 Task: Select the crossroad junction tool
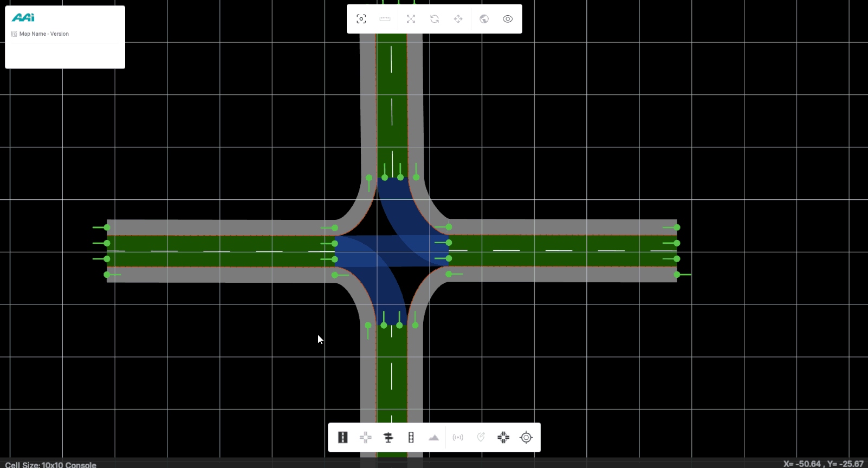pos(366,438)
